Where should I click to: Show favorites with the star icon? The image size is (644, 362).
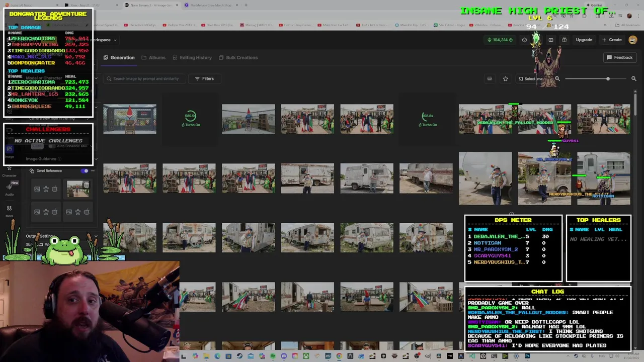point(505,78)
